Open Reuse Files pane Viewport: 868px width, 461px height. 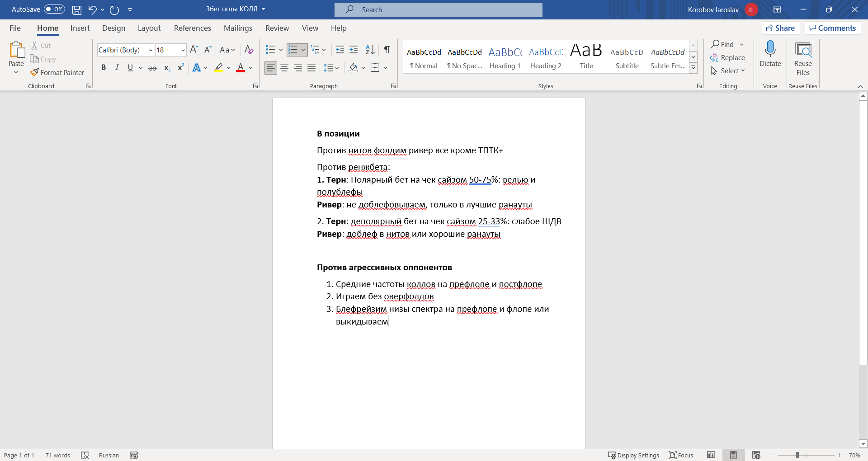tap(803, 59)
